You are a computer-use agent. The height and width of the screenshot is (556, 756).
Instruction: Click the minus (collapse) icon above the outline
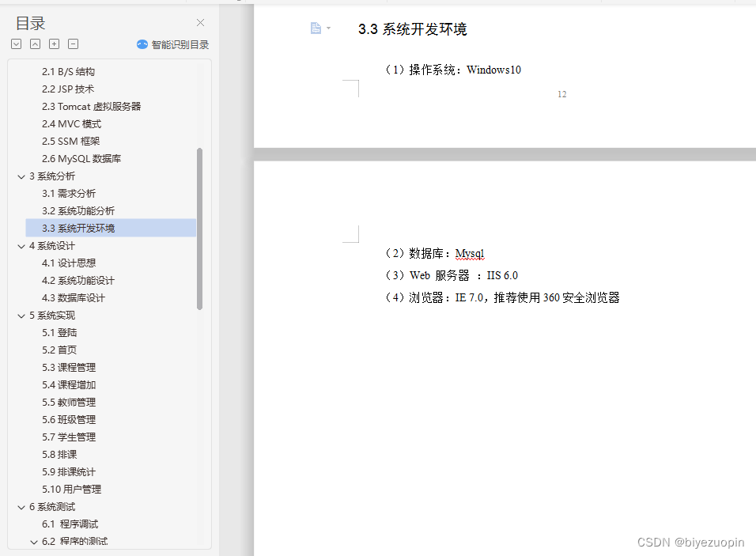pyautogui.click(x=74, y=44)
